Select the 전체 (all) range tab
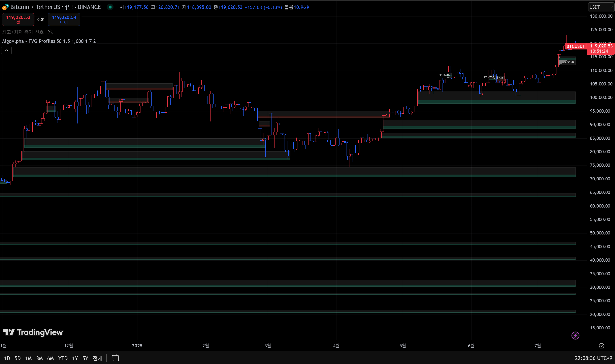The width and height of the screenshot is (615, 364). point(97,358)
